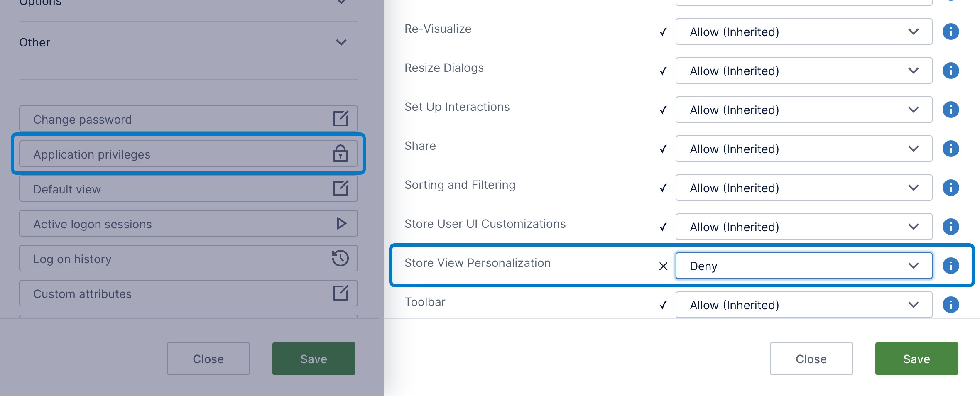Click the play icon for Active logon sessions
This screenshot has height=396, width=980.
pyautogui.click(x=341, y=223)
